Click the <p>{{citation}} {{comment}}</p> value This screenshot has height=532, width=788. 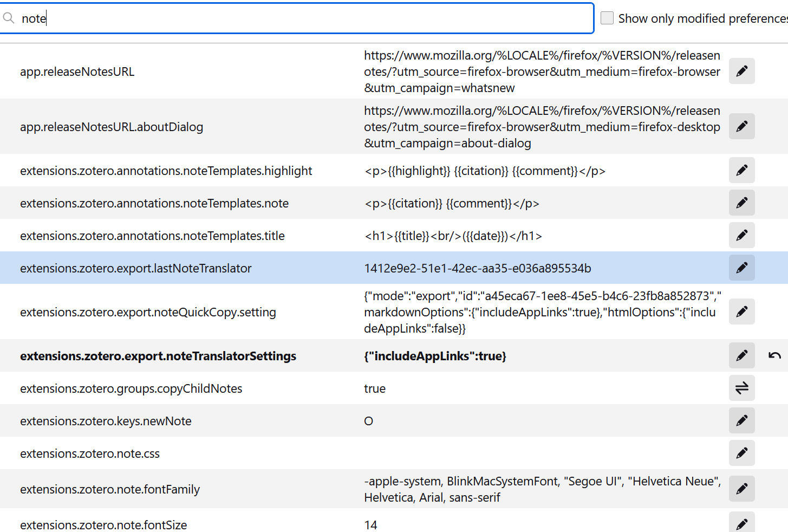pyautogui.click(x=452, y=203)
